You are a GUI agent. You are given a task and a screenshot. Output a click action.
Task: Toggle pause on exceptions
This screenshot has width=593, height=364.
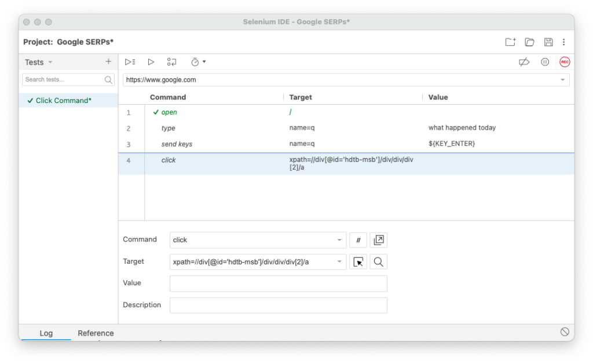(x=545, y=62)
